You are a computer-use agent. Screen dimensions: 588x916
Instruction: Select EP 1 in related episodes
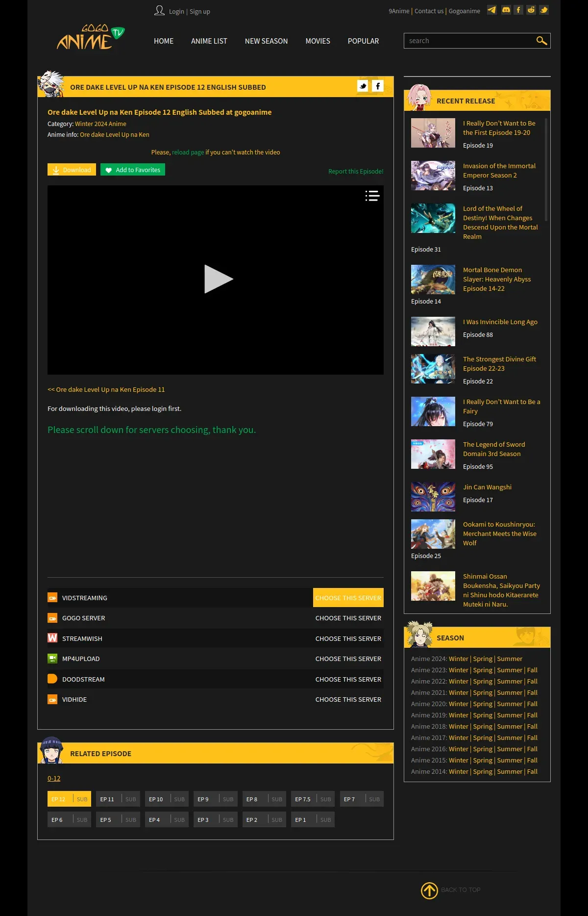313,819
